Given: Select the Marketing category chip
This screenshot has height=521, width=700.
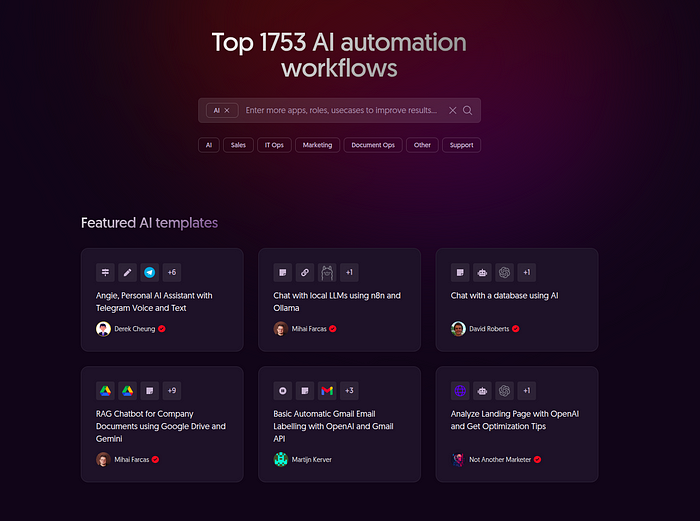Looking at the screenshot, I should pos(317,145).
